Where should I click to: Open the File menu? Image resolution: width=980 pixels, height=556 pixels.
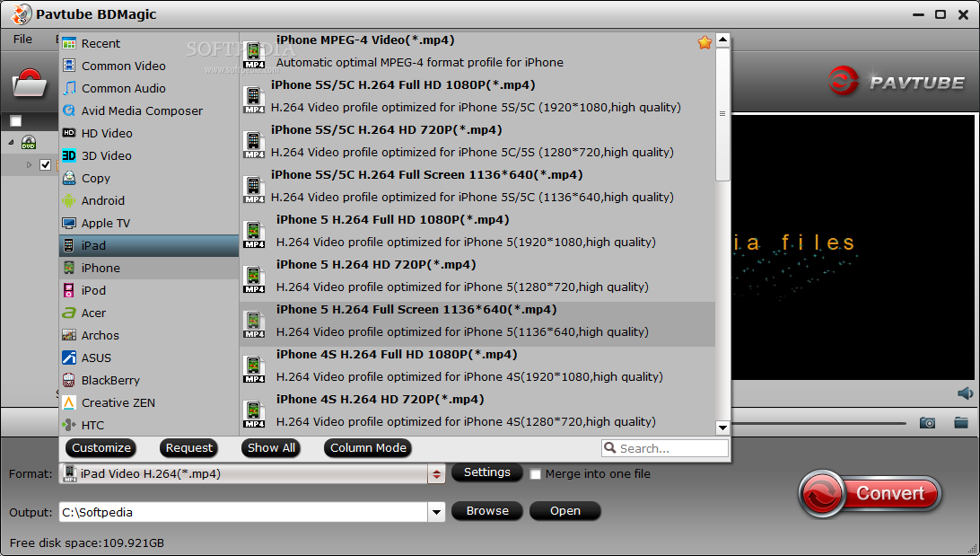[x=22, y=39]
